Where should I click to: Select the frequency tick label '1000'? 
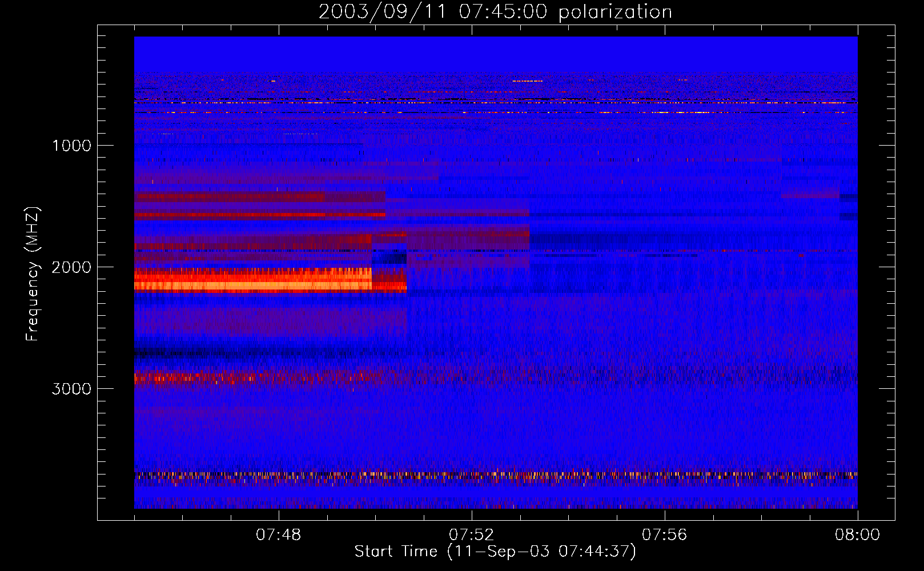(72, 146)
